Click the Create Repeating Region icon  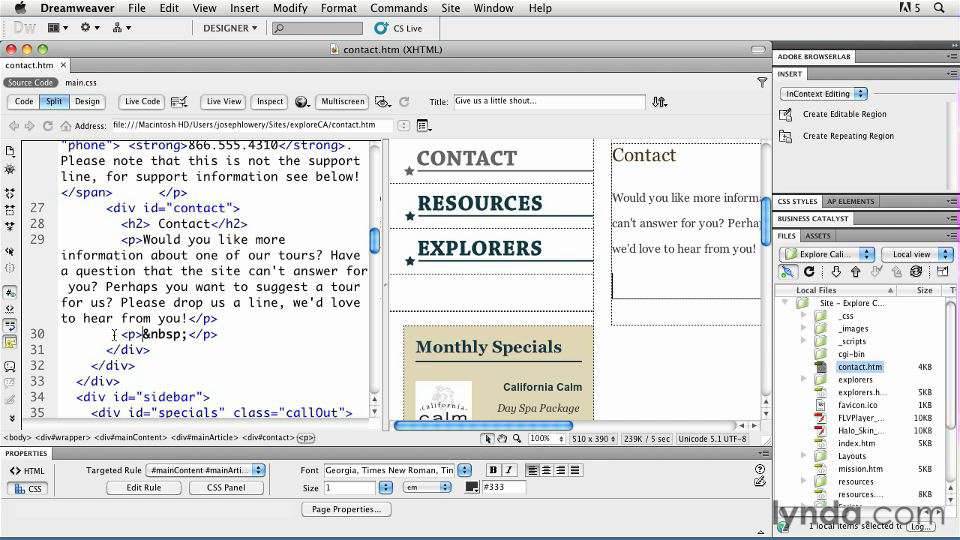tap(786, 137)
